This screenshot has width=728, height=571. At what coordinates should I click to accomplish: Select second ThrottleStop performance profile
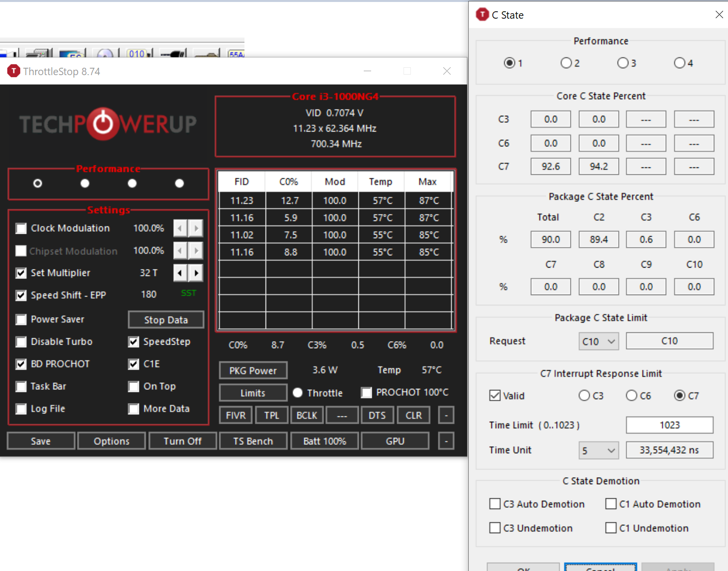coord(85,183)
